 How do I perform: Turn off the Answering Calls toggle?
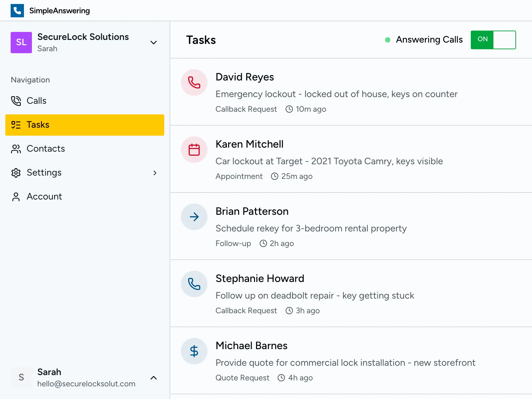point(493,40)
